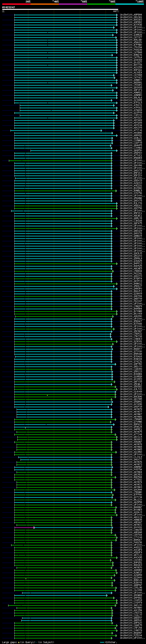Click the white query sequence bar
Viewport: 146px width, 644px height.
point(60,9)
